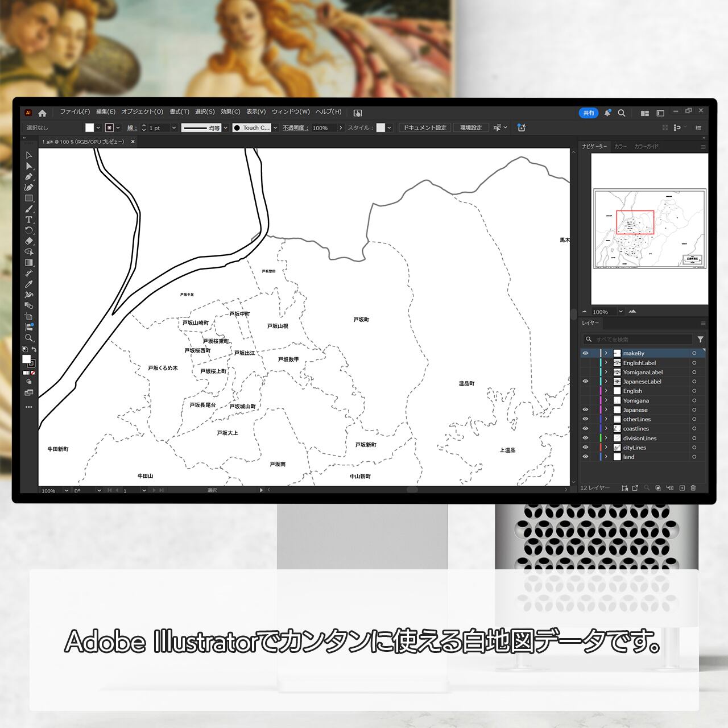Create new layer with plus icon

click(682, 487)
